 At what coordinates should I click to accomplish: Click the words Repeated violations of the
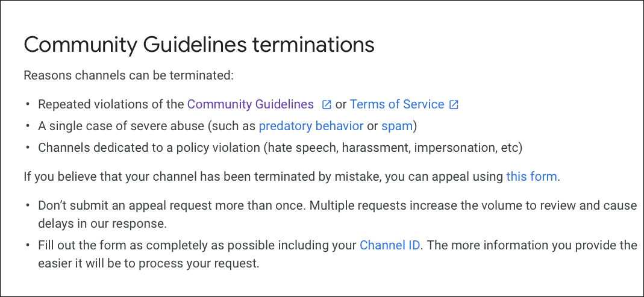111,104
